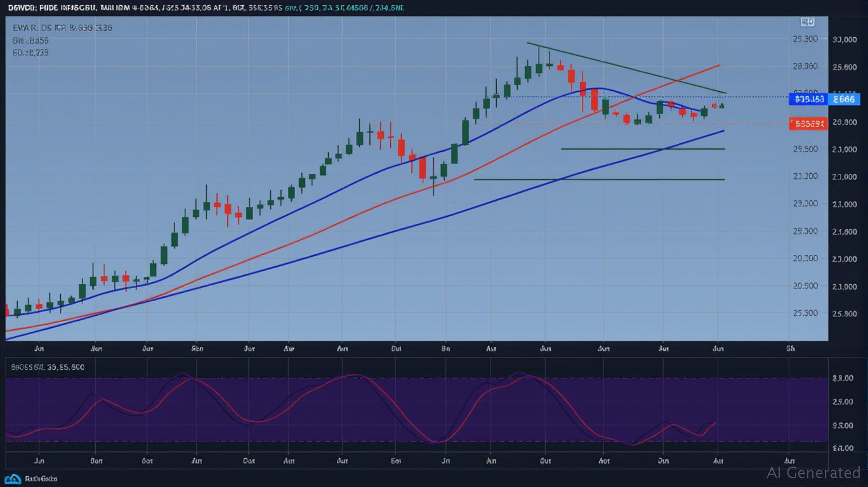Select the "37,000" price axis value
Screen dimensions: 868x487
(844, 39)
